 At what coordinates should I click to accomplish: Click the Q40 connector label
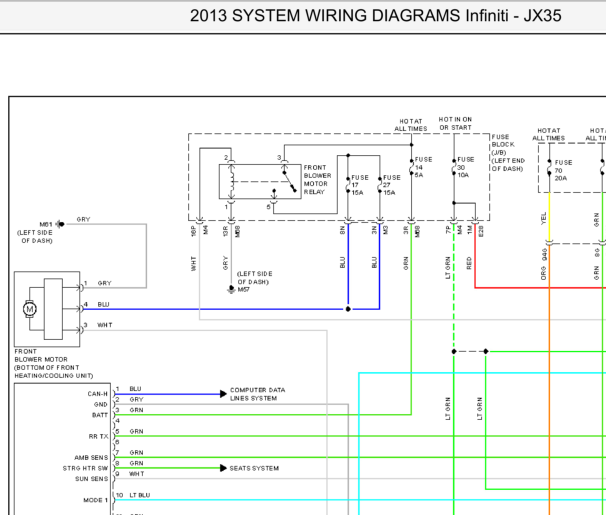pos(544,255)
